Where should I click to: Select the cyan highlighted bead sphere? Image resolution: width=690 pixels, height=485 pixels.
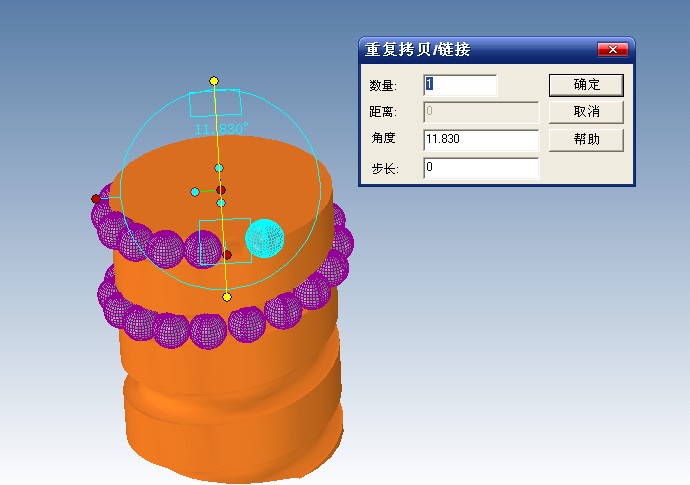click(x=264, y=238)
